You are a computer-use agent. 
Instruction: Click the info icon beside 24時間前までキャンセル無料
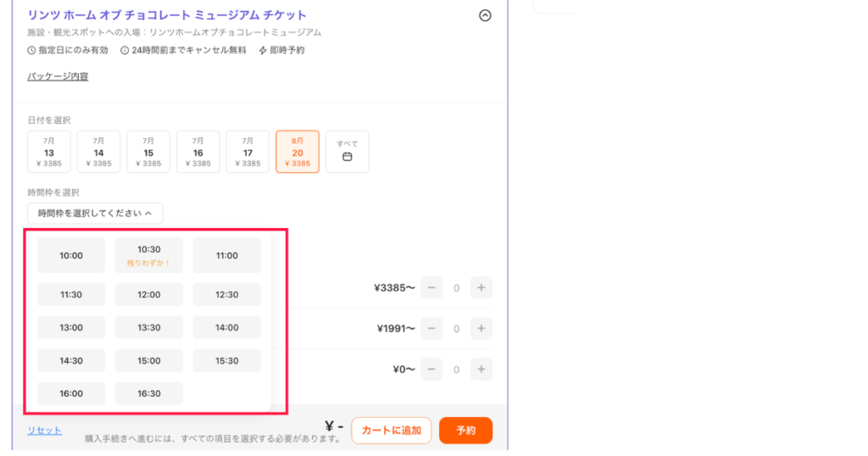coord(125,50)
